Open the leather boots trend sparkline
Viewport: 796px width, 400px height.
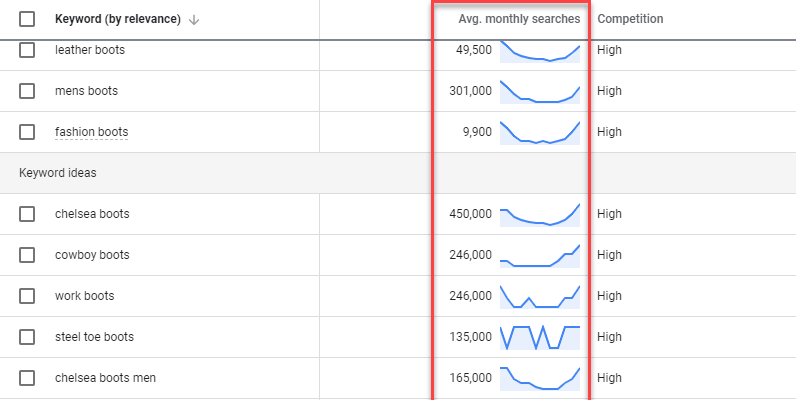click(x=539, y=51)
